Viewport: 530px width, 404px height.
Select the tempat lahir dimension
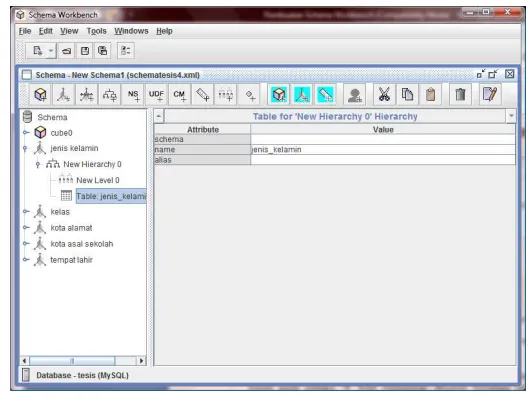[71, 260]
